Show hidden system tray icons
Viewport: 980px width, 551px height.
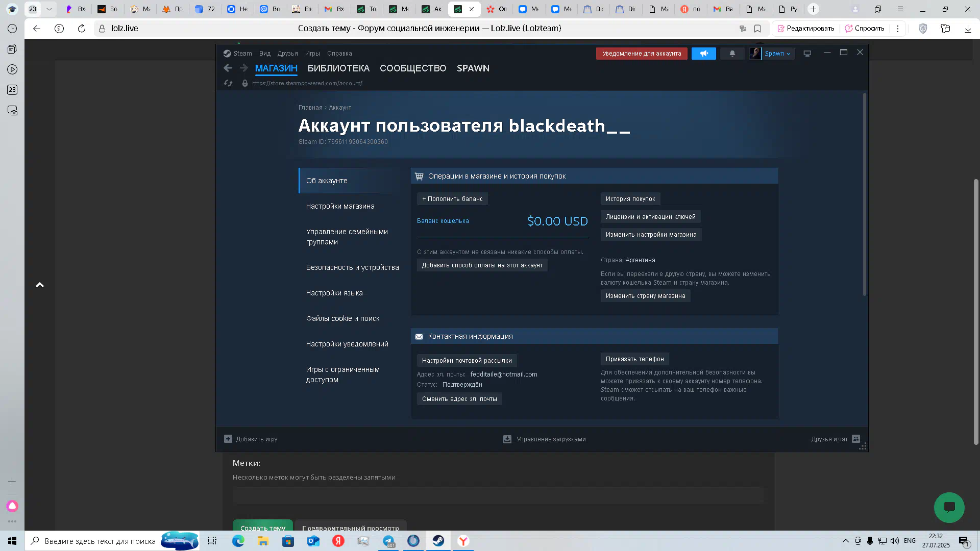[846, 541]
